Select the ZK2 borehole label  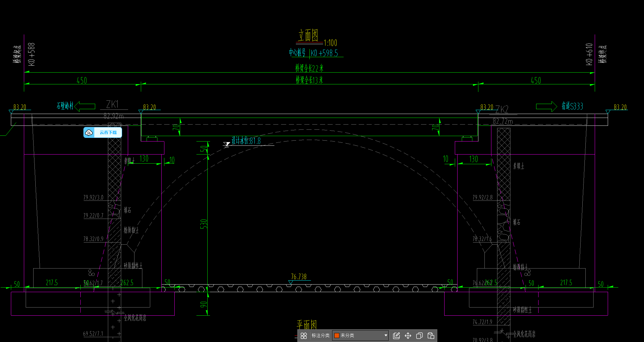[502, 109]
